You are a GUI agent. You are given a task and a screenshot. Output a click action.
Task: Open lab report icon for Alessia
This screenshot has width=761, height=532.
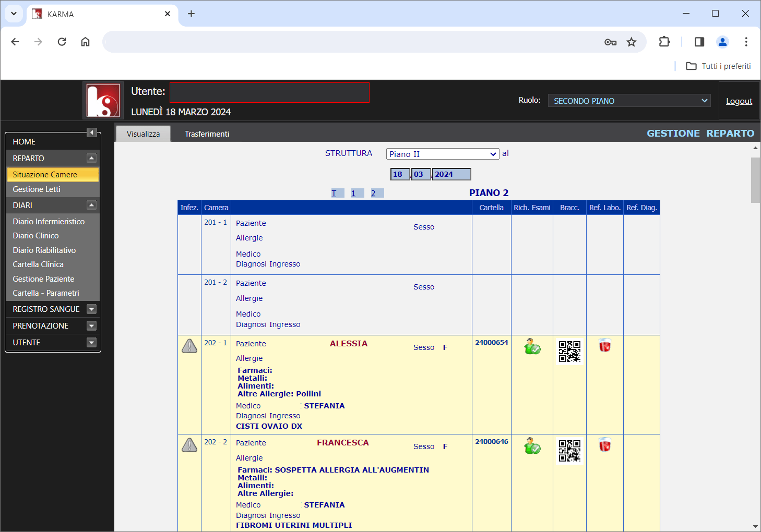(604, 345)
